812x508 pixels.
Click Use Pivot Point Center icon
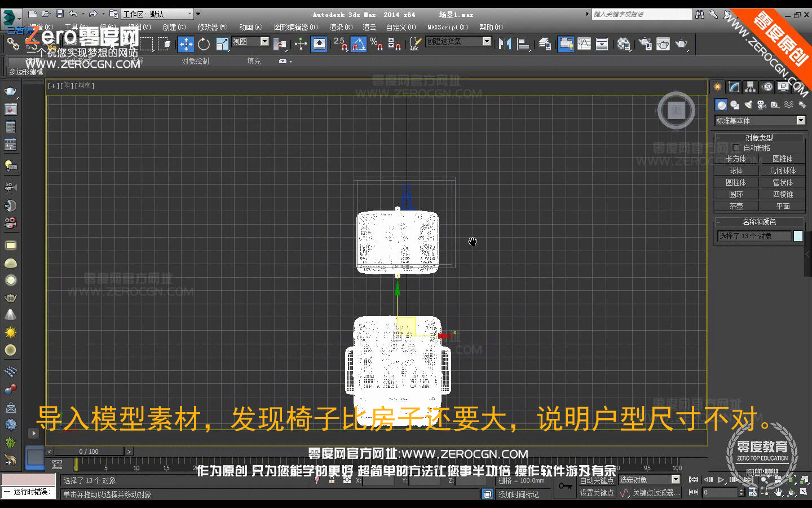pos(280,44)
